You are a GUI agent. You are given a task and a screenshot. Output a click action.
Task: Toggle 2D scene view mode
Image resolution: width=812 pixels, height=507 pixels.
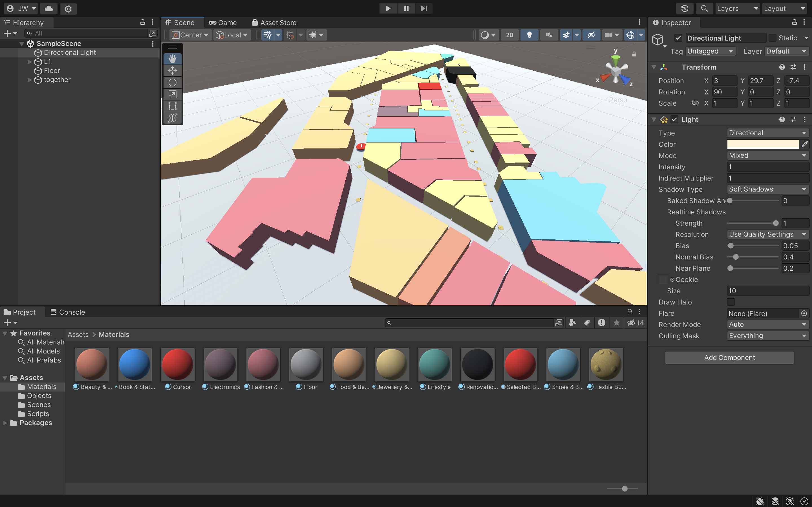[509, 35]
